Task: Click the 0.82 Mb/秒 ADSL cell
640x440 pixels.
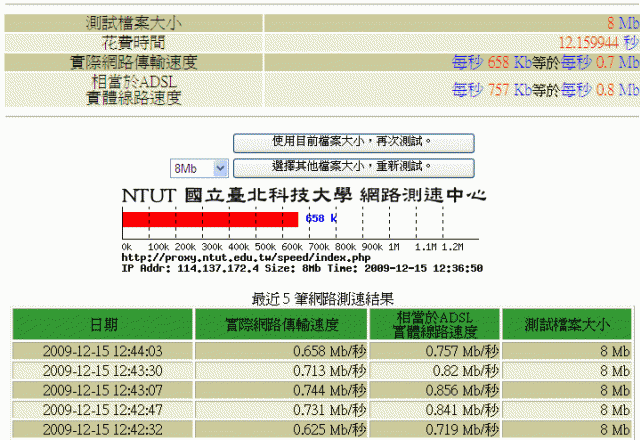Action: point(435,371)
